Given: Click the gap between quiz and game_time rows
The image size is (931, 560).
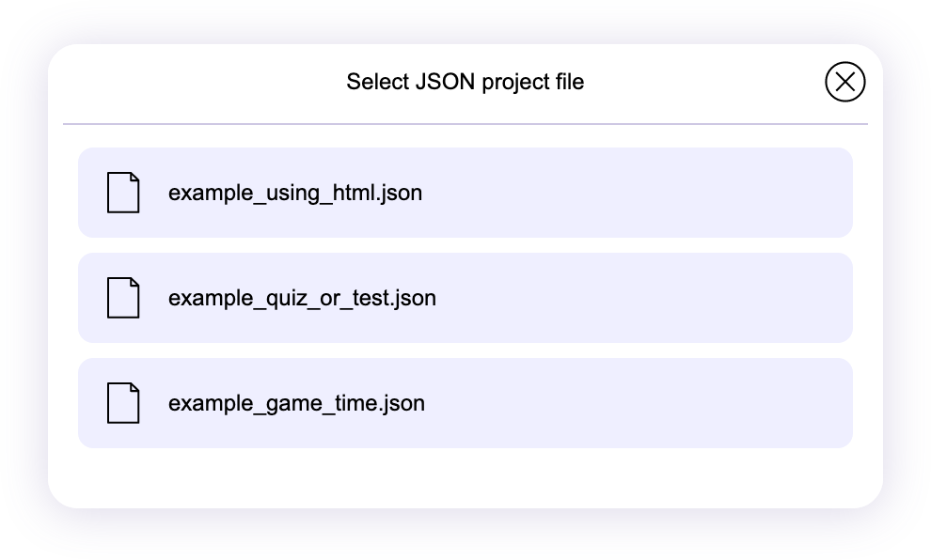Looking at the screenshot, I should (465, 350).
